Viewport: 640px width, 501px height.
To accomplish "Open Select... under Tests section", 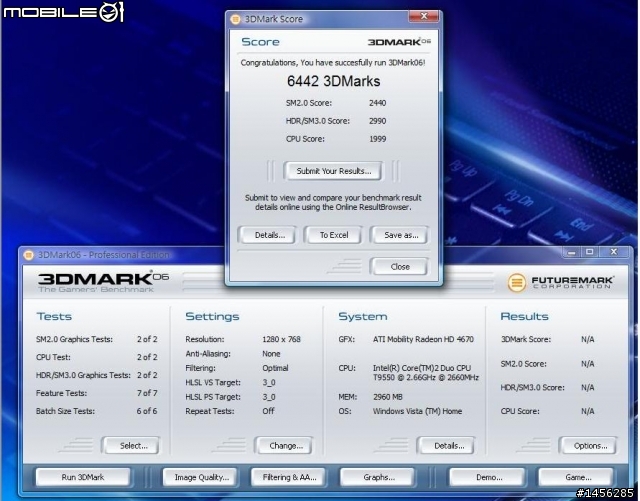I will coord(131,445).
